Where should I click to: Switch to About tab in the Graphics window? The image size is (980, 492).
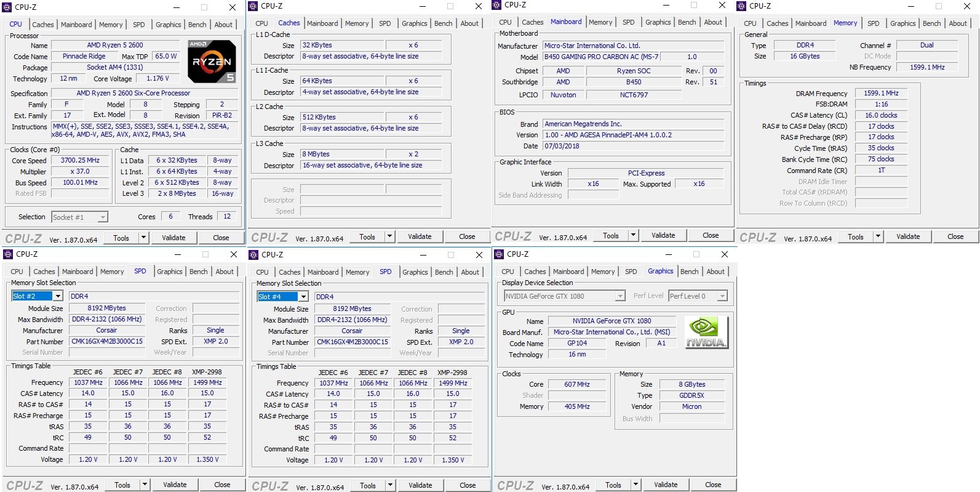715,272
